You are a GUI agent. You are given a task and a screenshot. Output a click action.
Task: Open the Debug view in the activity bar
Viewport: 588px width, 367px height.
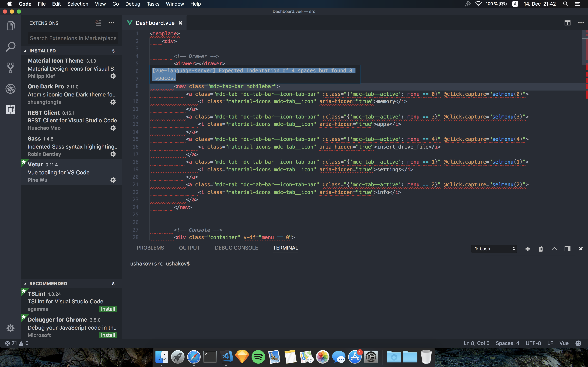point(10,89)
